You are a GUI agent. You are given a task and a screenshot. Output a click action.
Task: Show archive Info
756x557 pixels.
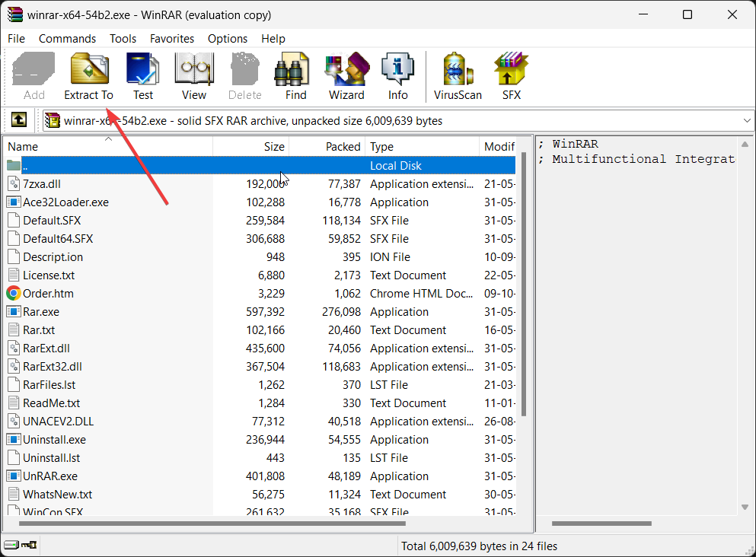tap(397, 69)
